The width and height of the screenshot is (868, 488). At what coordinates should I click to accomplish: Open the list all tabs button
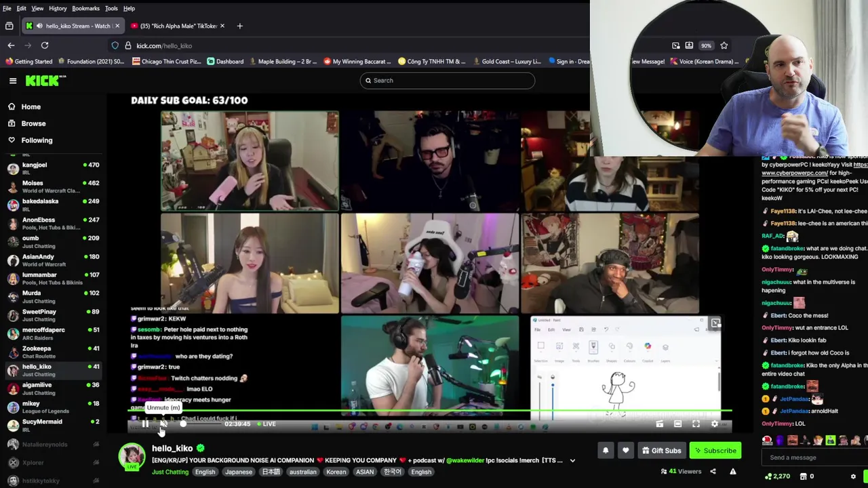(9, 26)
